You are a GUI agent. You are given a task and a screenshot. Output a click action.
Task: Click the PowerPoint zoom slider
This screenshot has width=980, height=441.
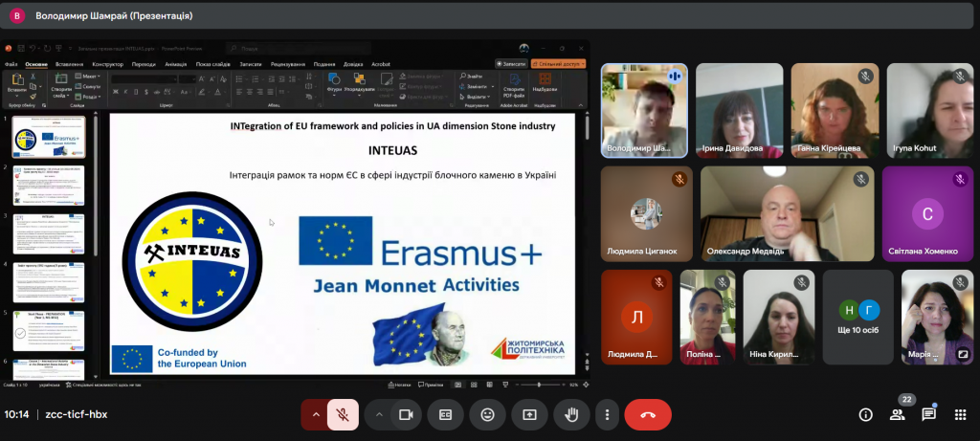pos(540,385)
